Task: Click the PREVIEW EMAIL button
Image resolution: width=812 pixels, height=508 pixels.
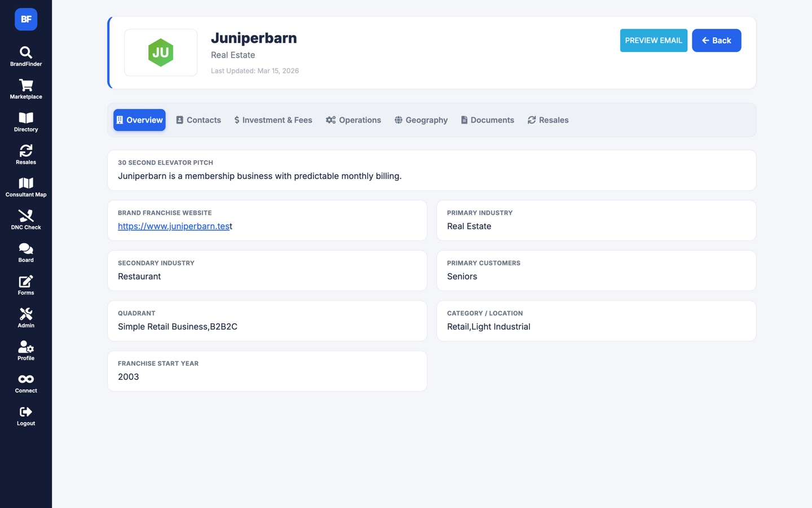Action: (654, 41)
